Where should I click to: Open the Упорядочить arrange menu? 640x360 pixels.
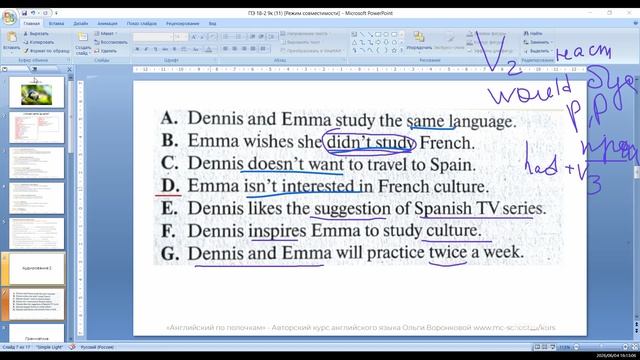(x=419, y=42)
